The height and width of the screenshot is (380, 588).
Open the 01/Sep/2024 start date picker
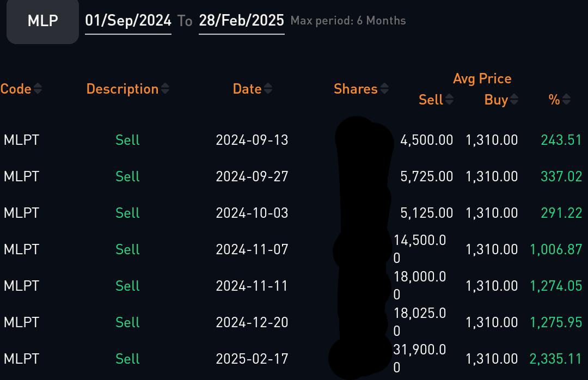coord(128,21)
